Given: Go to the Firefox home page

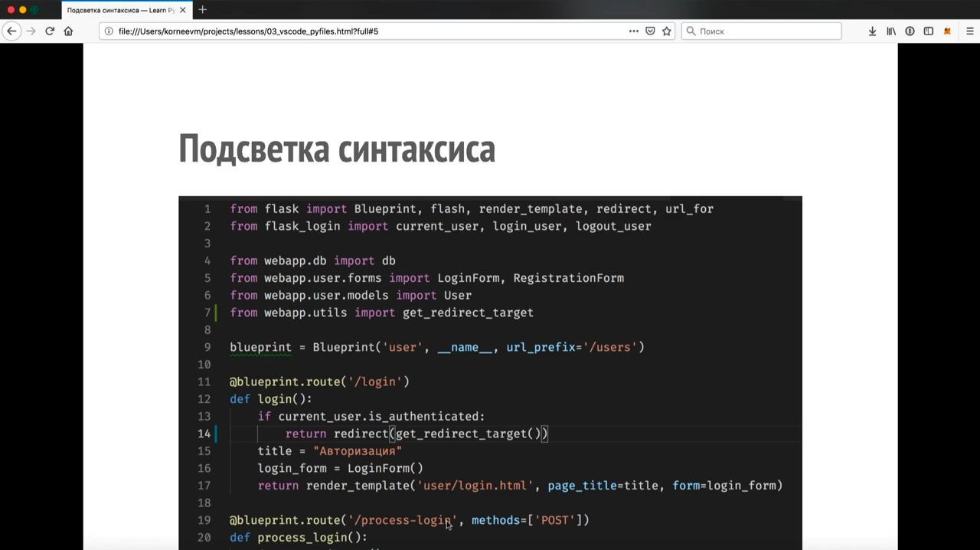Looking at the screenshot, I should pos(68,31).
